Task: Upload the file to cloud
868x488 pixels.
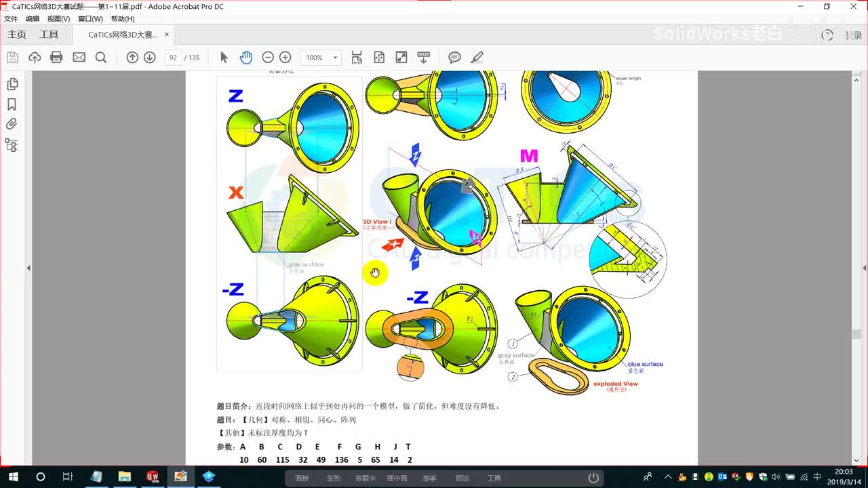Action: point(35,58)
